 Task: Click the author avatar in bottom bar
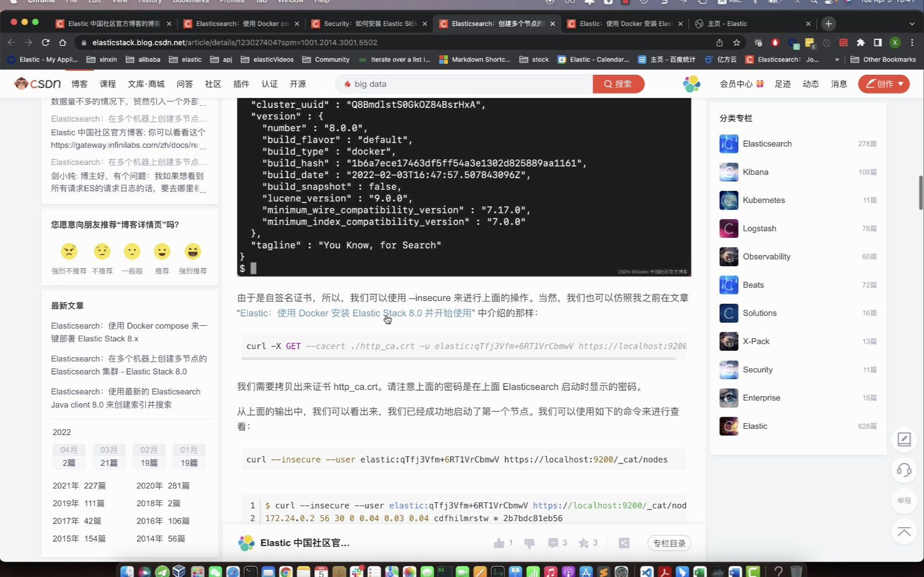[x=246, y=543]
